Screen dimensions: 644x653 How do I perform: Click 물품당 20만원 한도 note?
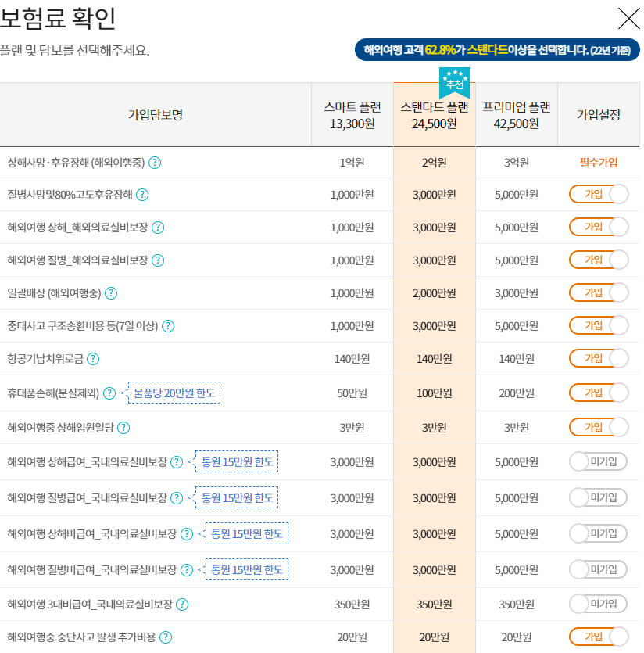[174, 393]
